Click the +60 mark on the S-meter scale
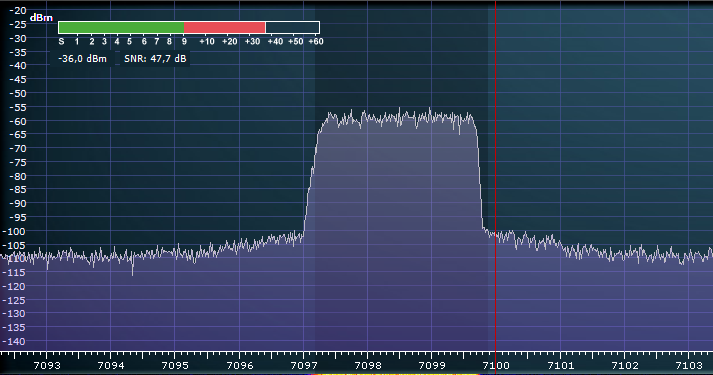713x375 pixels. (x=316, y=41)
